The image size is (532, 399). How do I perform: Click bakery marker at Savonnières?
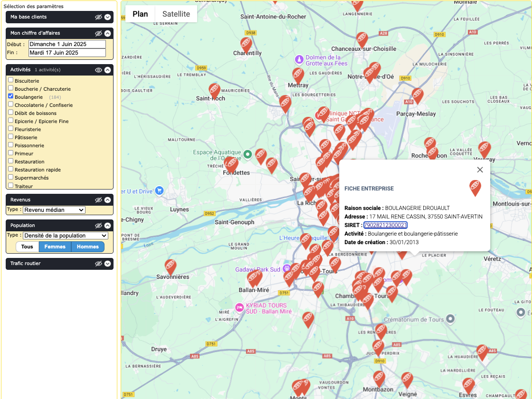pos(171,267)
